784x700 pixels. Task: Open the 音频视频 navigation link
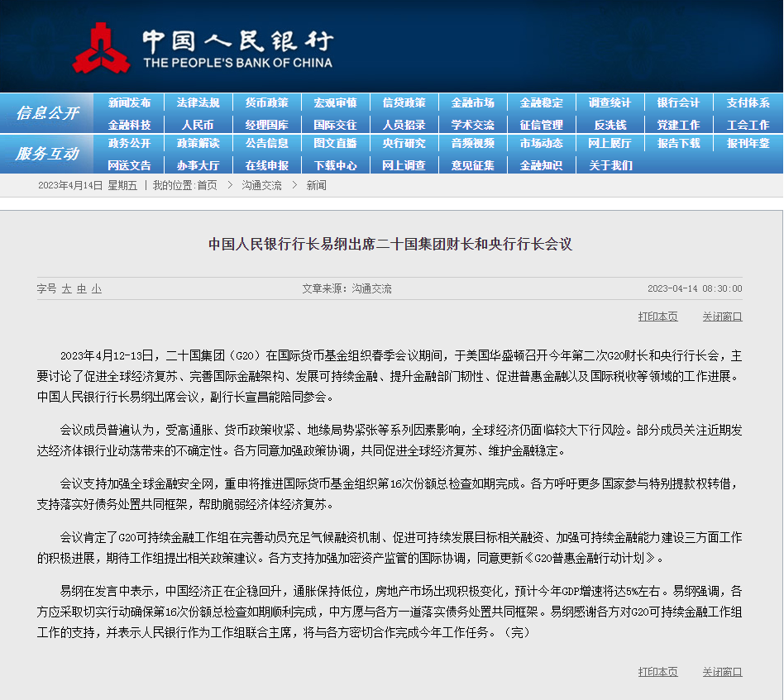[472, 146]
